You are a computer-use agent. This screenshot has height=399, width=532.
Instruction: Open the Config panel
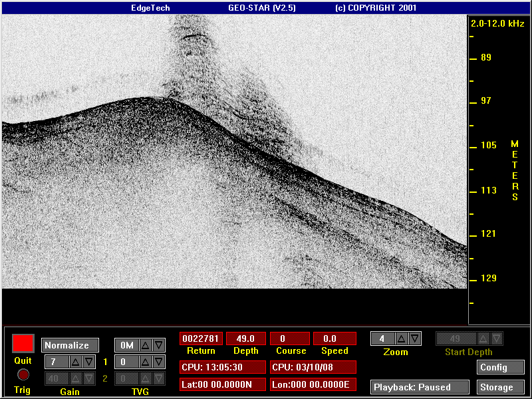click(x=501, y=368)
